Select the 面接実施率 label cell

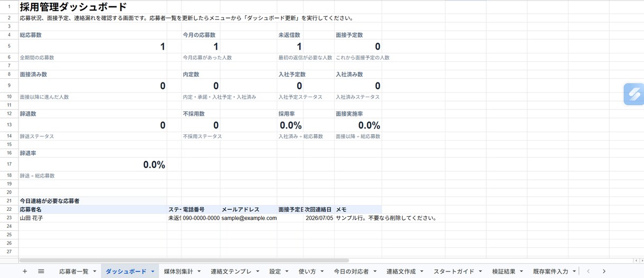357,114
